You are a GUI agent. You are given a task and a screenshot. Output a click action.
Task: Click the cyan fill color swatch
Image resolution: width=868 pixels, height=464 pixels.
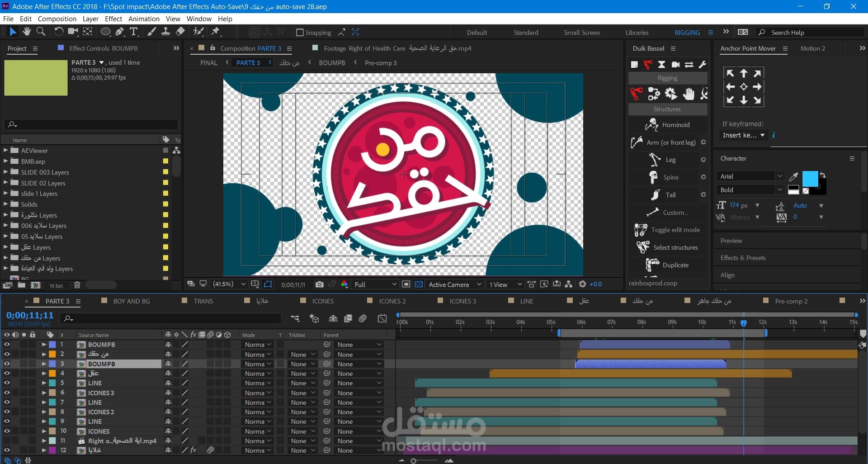[x=810, y=179]
